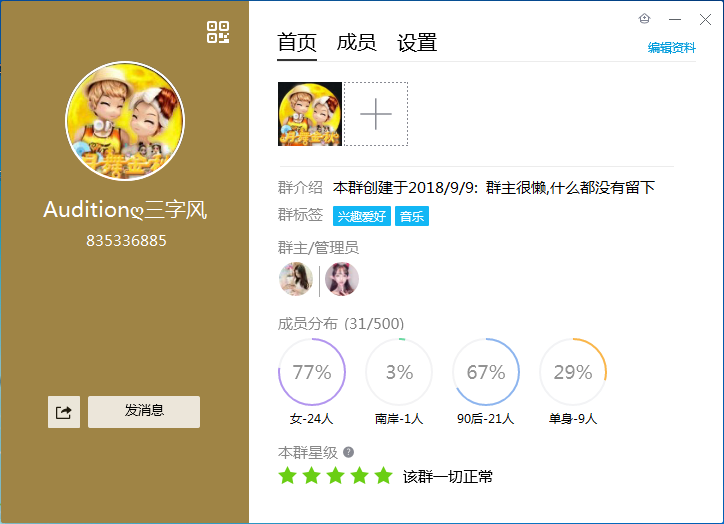The image size is (724, 524).
Task: Click the 音乐 group tag
Action: [412, 216]
